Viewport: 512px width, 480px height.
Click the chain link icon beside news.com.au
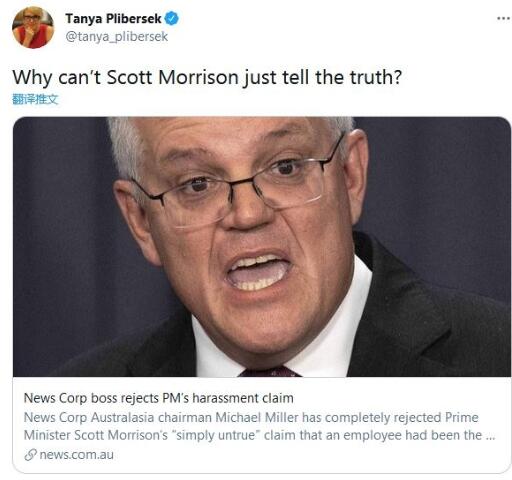point(30,455)
